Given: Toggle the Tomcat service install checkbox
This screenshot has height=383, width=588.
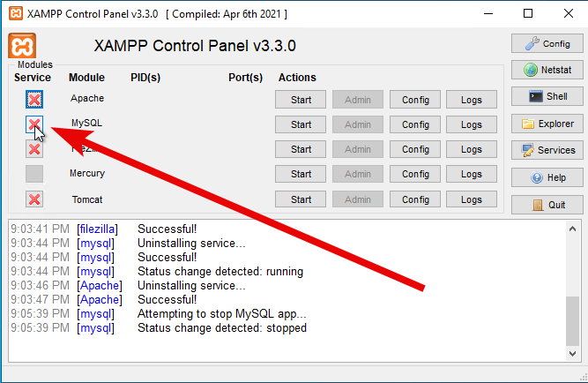Looking at the screenshot, I should (34, 199).
